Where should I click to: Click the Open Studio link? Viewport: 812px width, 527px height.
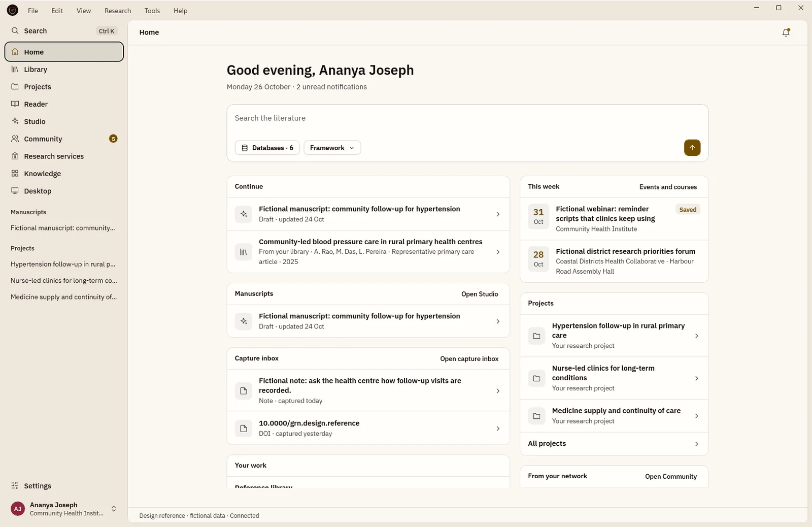pos(480,294)
